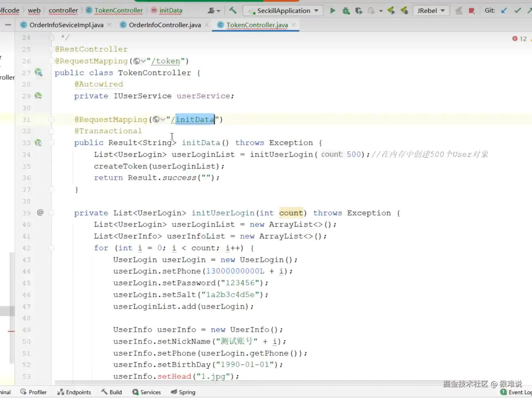Click the @Transactional annotation on line 32
The width and height of the screenshot is (532, 398).
tap(108, 131)
